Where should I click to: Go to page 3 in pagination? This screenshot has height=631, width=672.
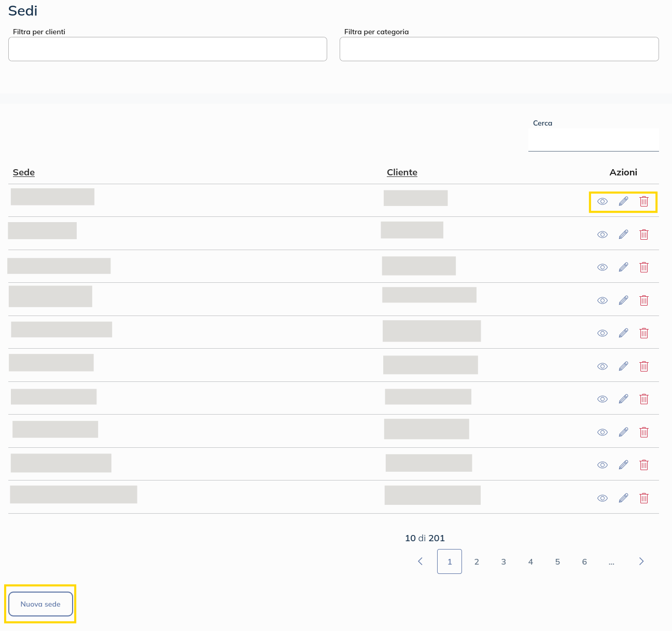tap(503, 561)
